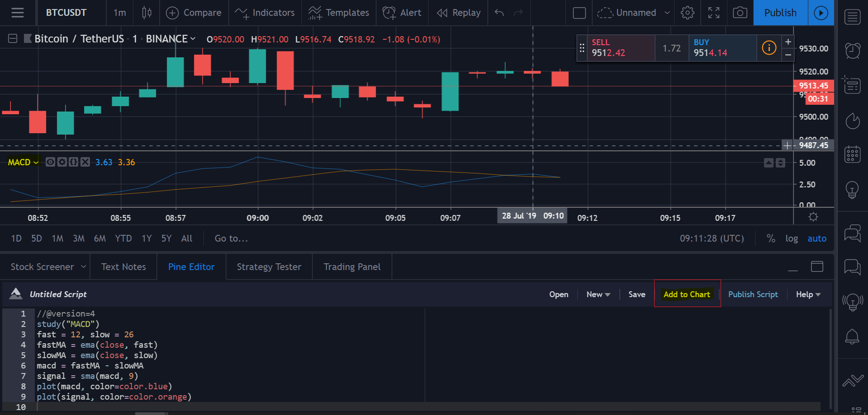Undo the last chart action
This screenshot has width=868, height=415.
pyautogui.click(x=499, y=13)
